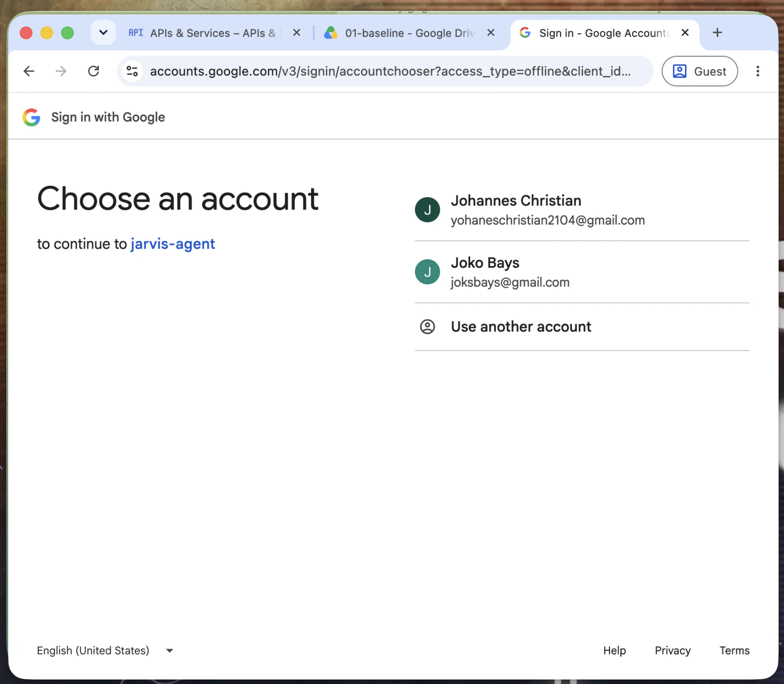784x684 pixels.
Task: Click Johannes Christian's avatar icon
Action: click(x=427, y=210)
